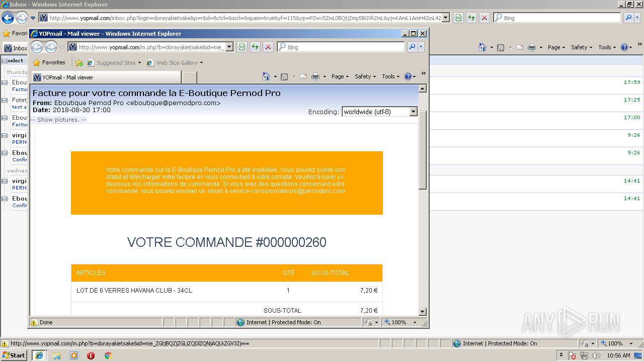Click the Mail viewer address bar URL
644x362 pixels.
[x=151, y=47]
